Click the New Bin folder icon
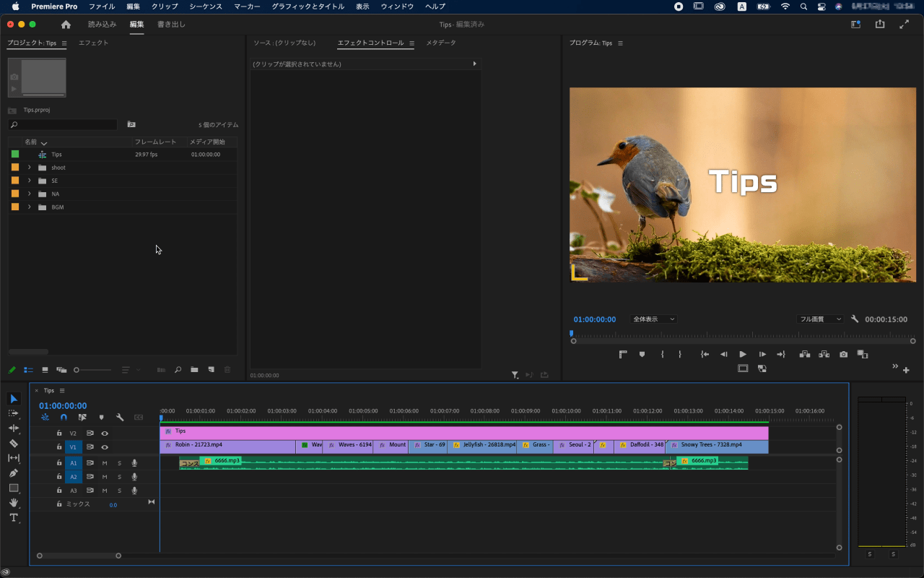 (194, 370)
